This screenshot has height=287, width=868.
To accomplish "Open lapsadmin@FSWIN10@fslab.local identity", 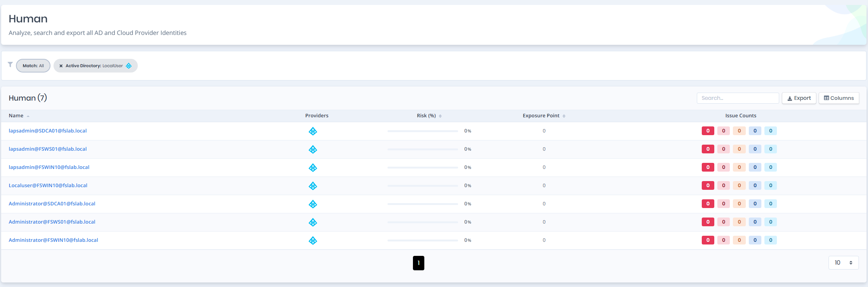I will point(49,167).
